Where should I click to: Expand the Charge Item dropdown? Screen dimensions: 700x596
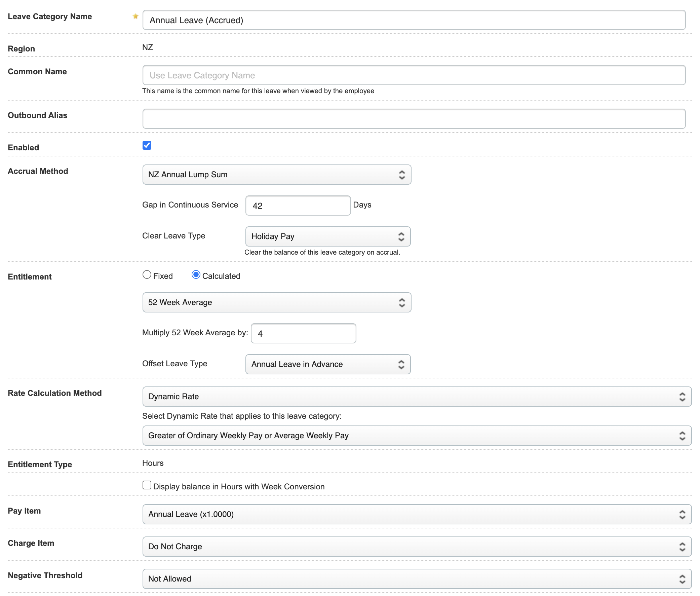pos(416,547)
